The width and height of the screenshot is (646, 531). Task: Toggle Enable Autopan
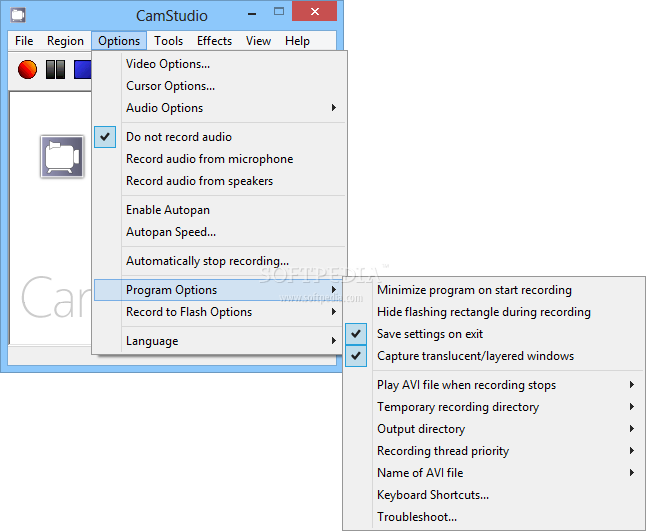pos(219,210)
